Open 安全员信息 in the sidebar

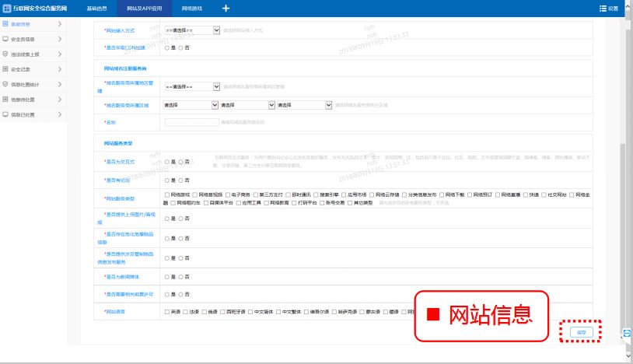[23, 40]
